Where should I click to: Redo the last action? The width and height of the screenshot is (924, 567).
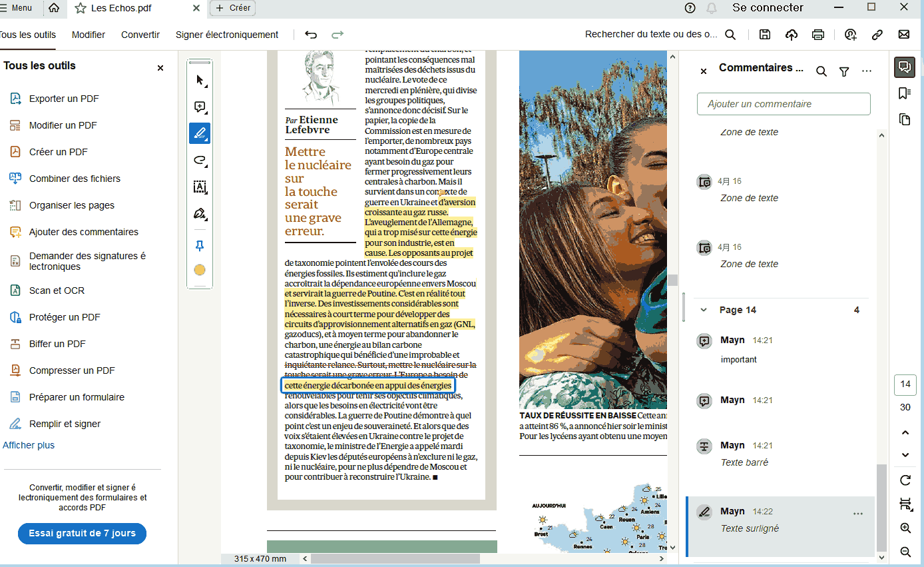tap(338, 35)
